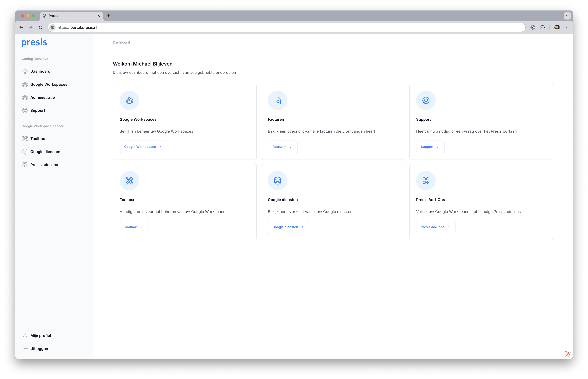Open the password manager extension icon
588x379 pixels.
pyautogui.click(x=533, y=27)
